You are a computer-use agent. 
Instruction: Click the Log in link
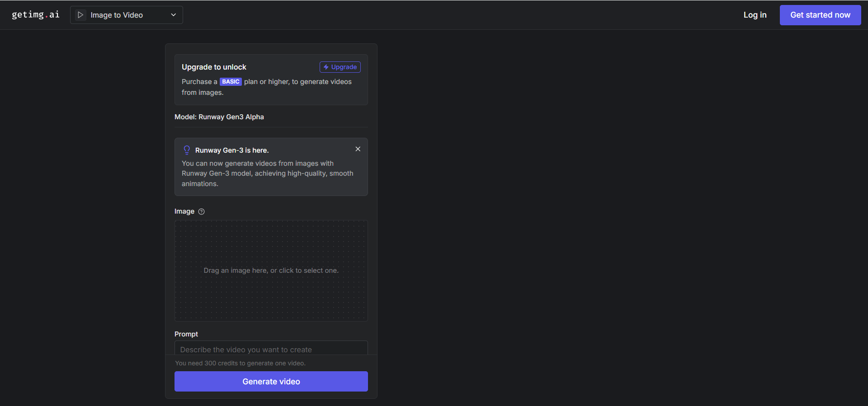click(755, 15)
